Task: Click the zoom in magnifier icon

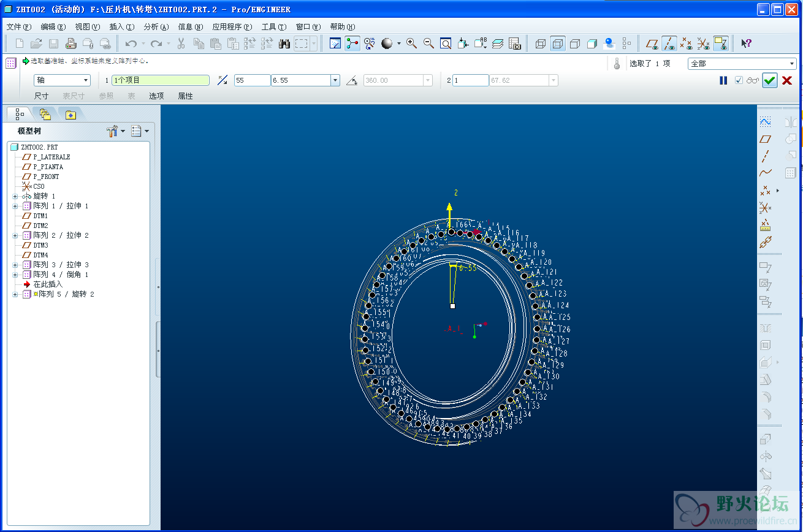Action: (x=411, y=44)
